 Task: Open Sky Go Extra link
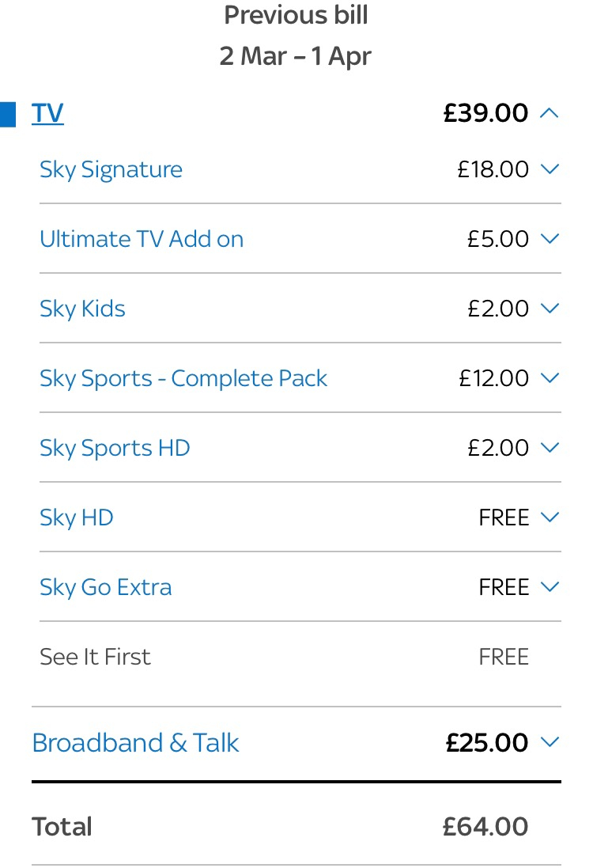click(x=106, y=588)
